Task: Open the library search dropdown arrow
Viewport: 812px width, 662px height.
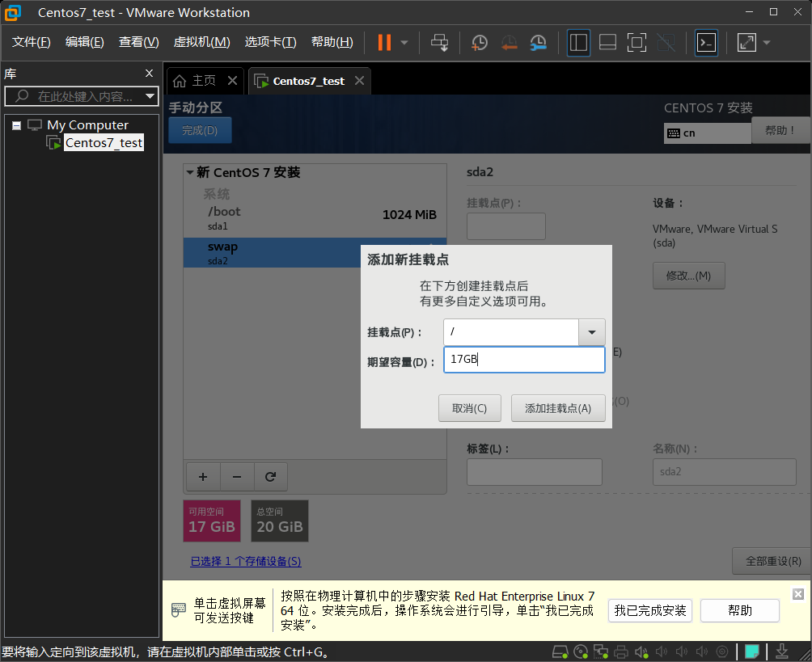Action: [x=150, y=96]
